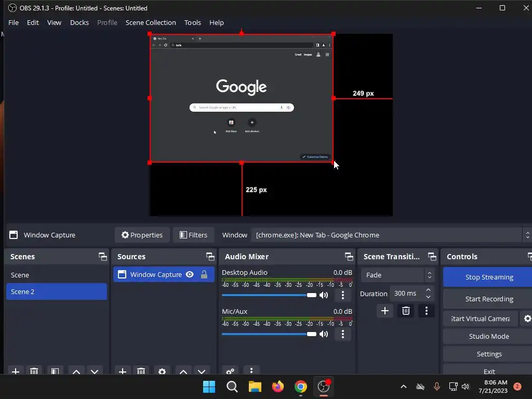The width and height of the screenshot is (532, 399).
Task: Select Scene in the scenes list
Action: (x=57, y=275)
